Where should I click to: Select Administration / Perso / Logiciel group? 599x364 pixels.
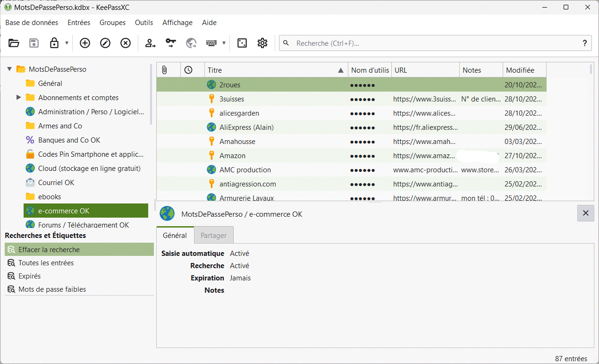[86, 112]
